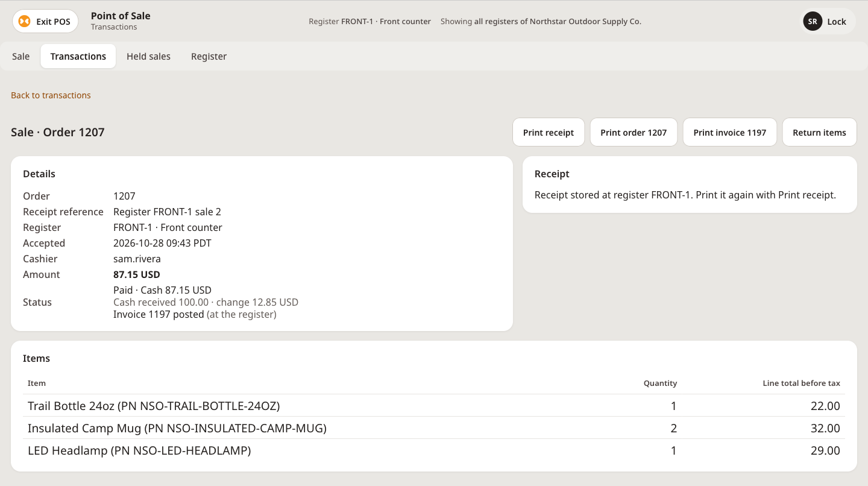Switch to the Sale tab
This screenshot has height=486, width=868.
coord(20,56)
